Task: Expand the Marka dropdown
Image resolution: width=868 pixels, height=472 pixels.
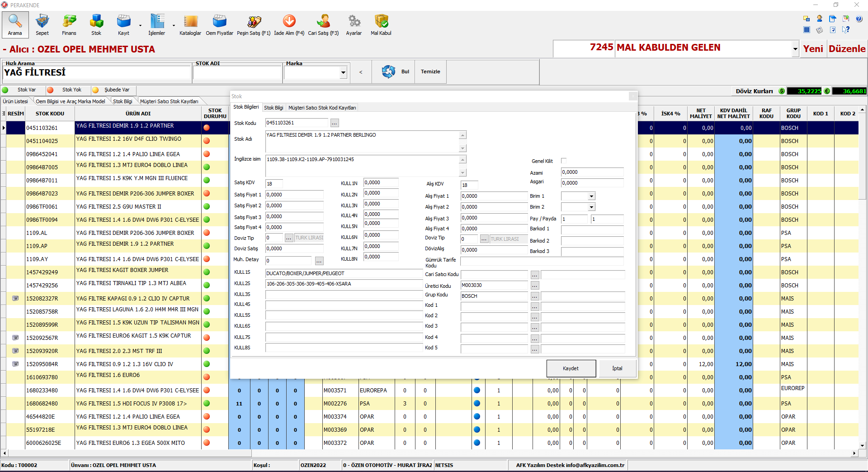Action: [343, 72]
